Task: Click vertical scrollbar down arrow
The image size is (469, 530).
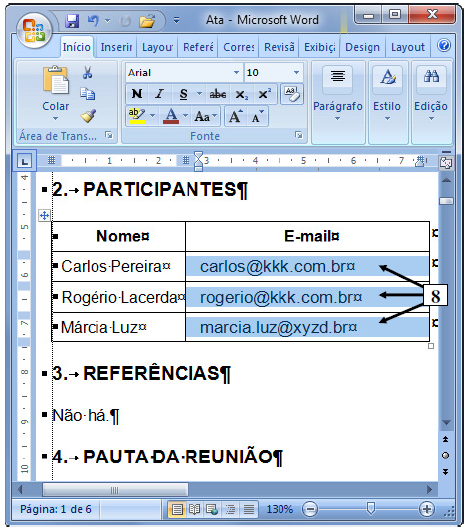Action: click(446, 423)
